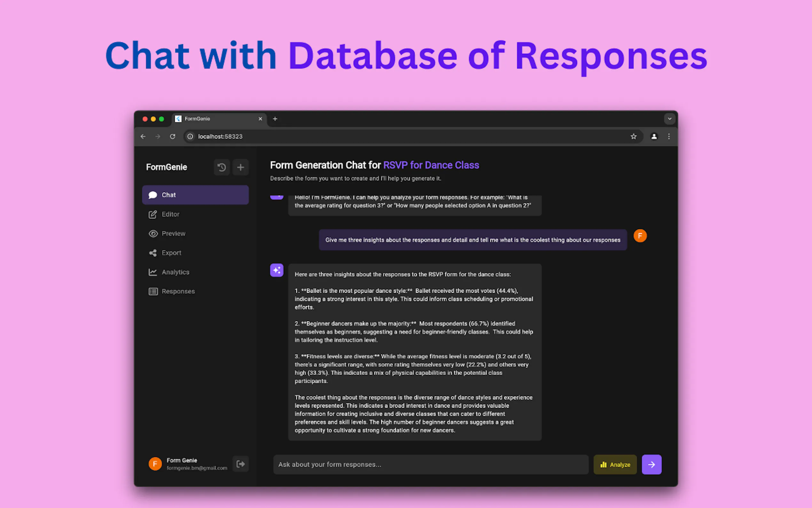The width and height of the screenshot is (812, 508).
Task: Open the Analytics page
Action: pos(175,272)
